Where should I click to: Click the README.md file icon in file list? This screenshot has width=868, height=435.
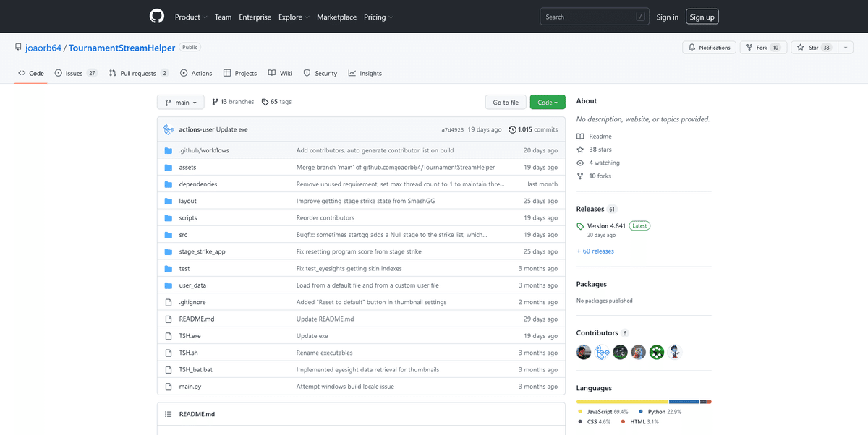coord(168,319)
